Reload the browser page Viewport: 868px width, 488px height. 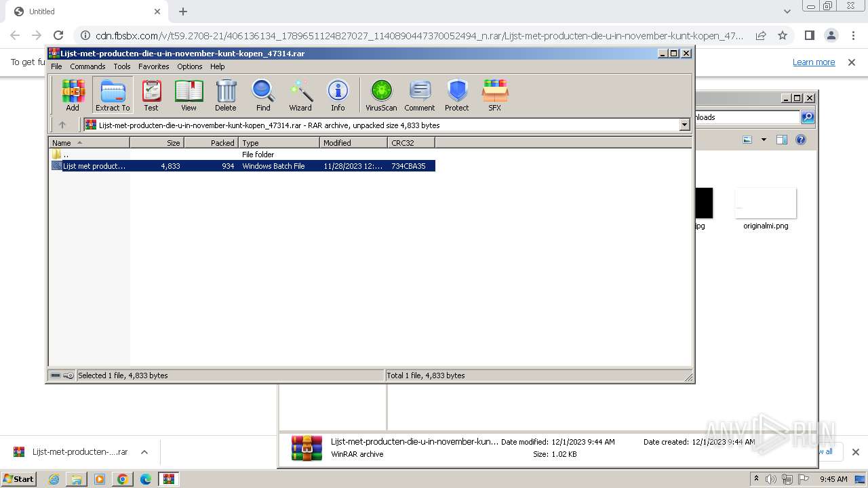58,35
